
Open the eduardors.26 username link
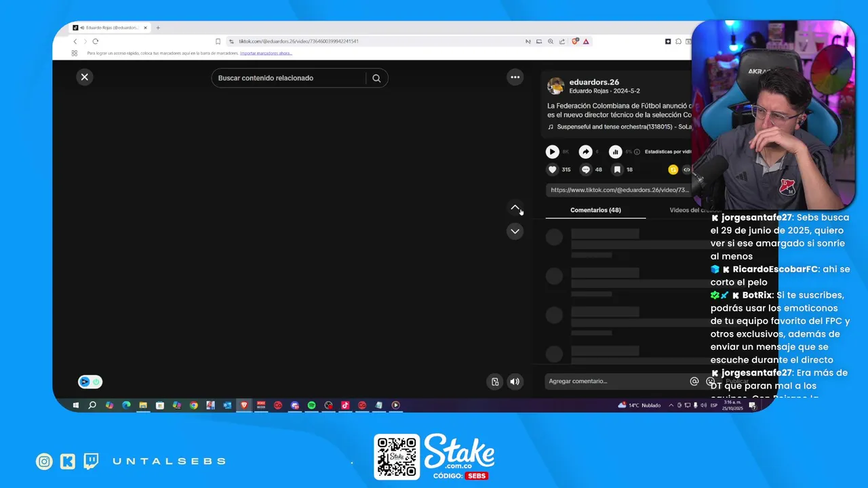[594, 82]
